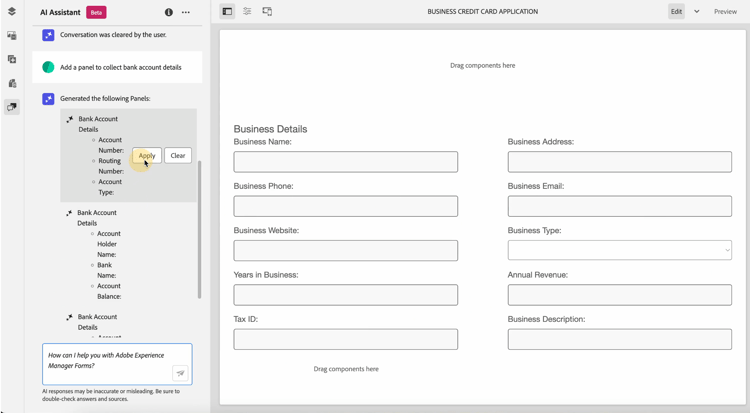The width and height of the screenshot is (750, 413).
Task: Clear the first Bank Account Details suggestion
Action: click(178, 156)
